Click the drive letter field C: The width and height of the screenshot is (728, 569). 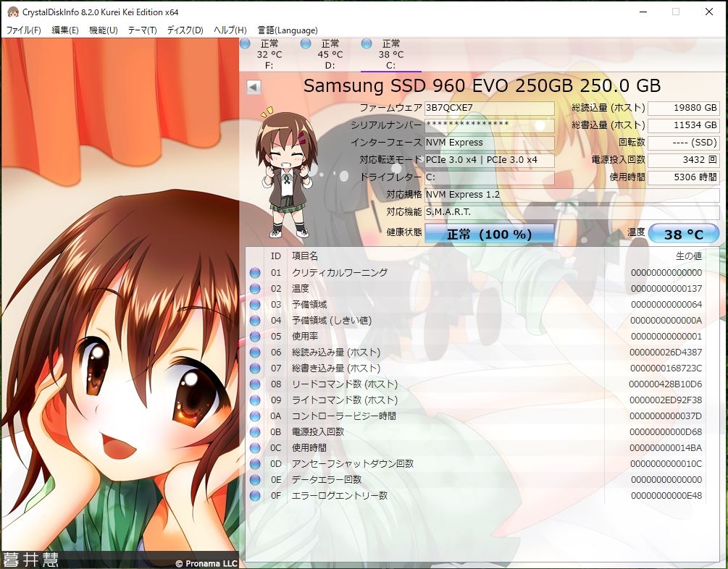tap(490, 177)
